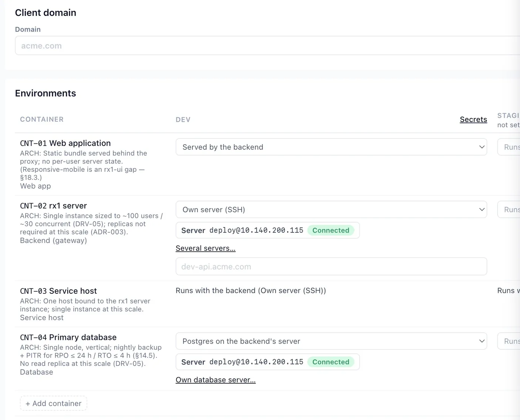
Task: Click the 'CNT-01 Web application' title
Action: pos(65,143)
